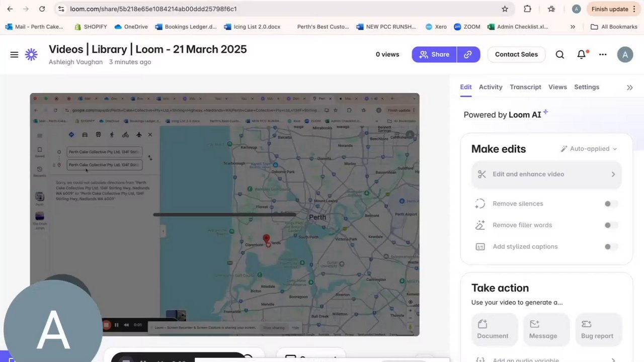This screenshot has height=362, width=644.
Task: Open the three-dot more options menu
Action: (x=603, y=54)
